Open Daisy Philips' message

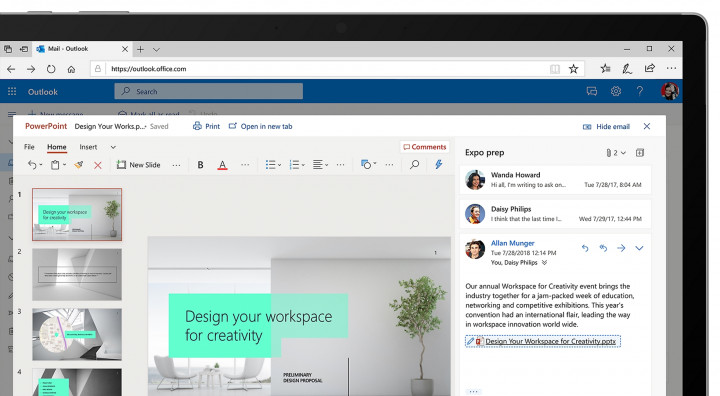click(555, 214)
